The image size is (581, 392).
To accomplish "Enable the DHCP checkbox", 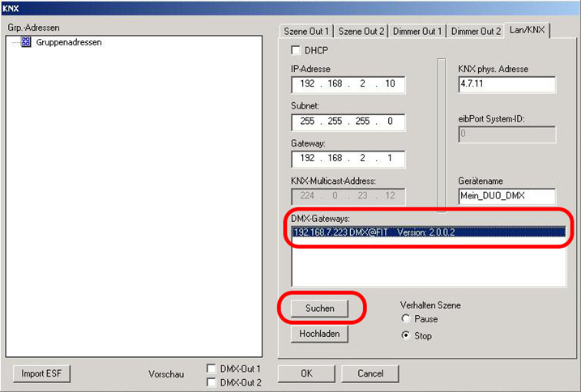I will pos(296,50).
